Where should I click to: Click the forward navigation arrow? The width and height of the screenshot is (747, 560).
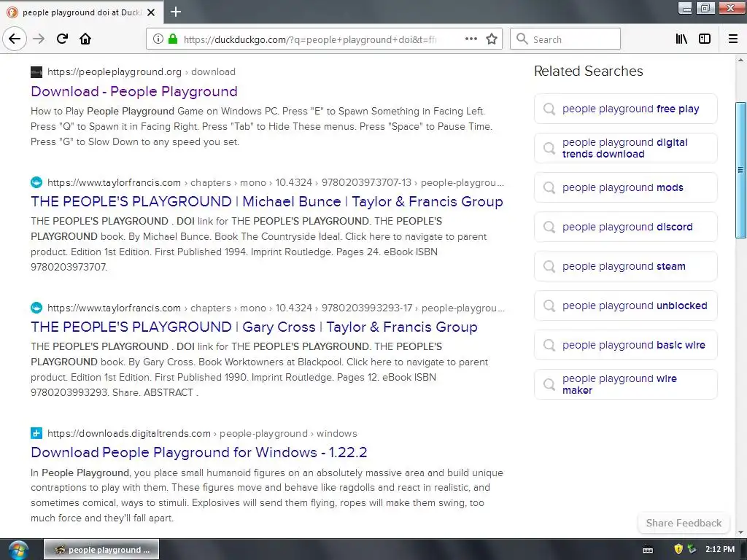[39, 39]
